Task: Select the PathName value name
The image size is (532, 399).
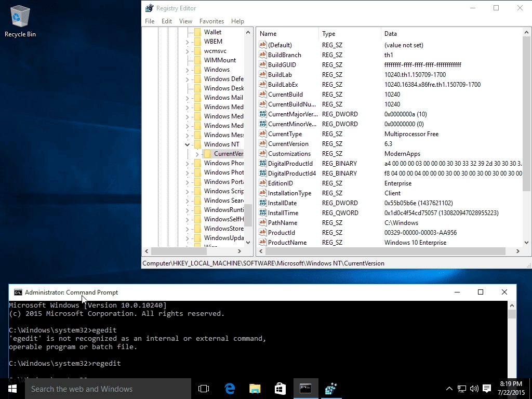Action: point(283,222)
